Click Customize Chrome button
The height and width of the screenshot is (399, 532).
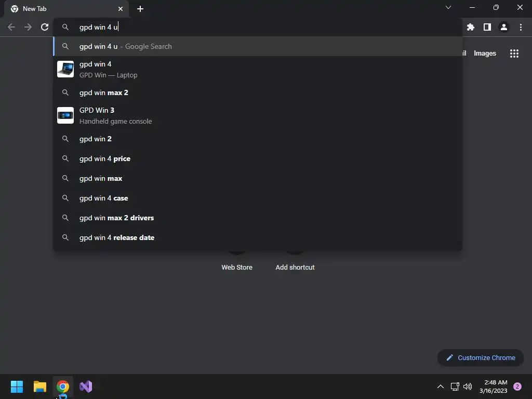coord(481,357)
